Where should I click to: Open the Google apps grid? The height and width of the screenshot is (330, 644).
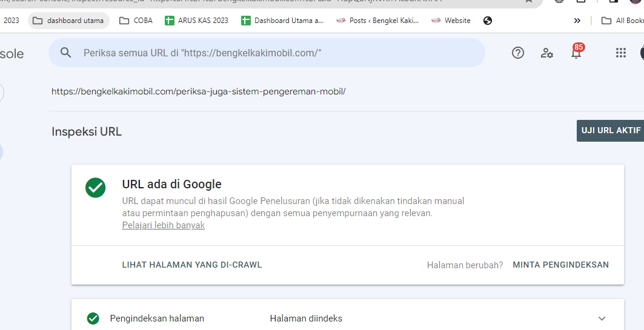coord(621,53)
